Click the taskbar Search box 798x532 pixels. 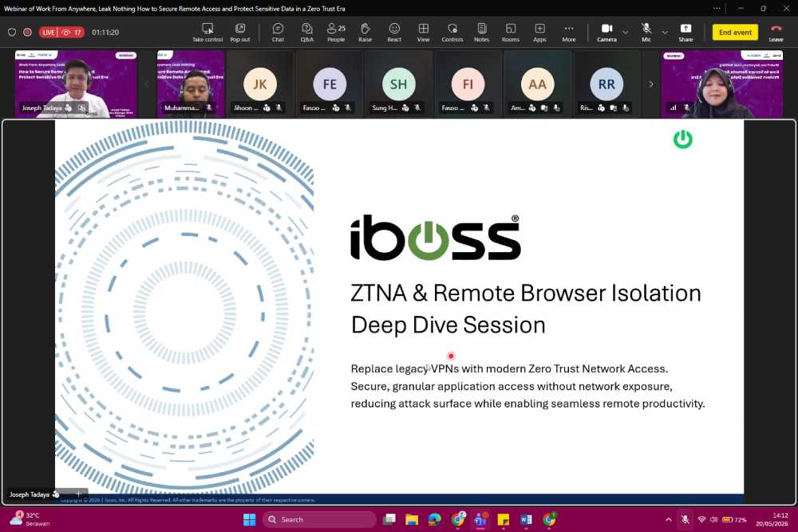319,519
